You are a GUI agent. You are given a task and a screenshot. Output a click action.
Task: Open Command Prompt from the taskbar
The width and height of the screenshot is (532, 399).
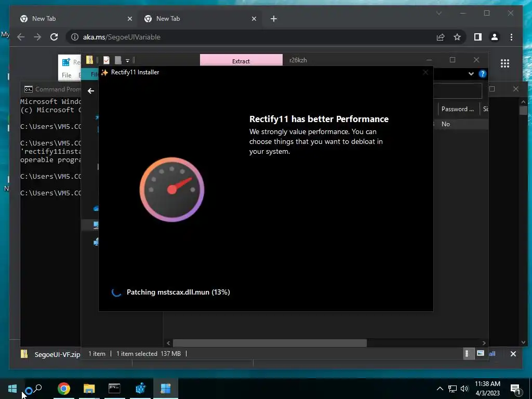[114, 389]
